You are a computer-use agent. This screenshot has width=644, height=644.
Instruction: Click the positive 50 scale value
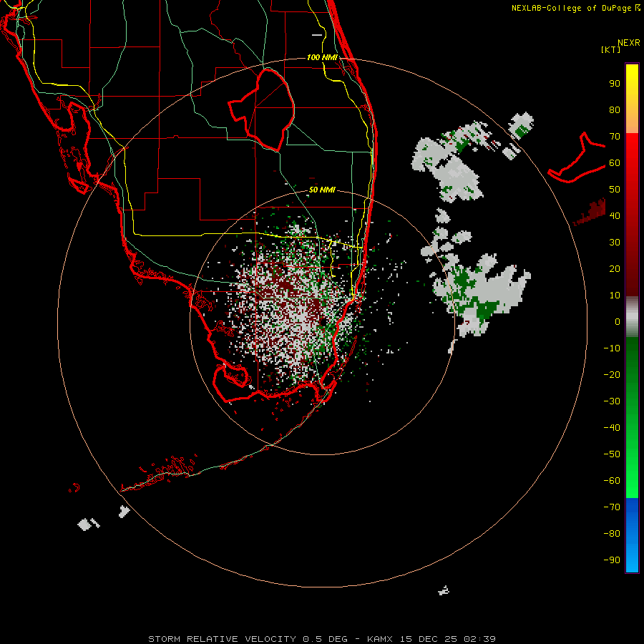615,190
